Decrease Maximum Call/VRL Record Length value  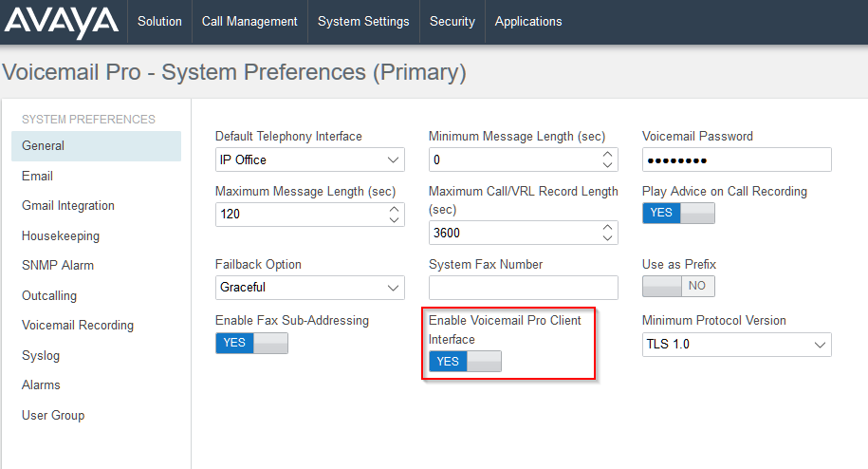coord(607,238)
